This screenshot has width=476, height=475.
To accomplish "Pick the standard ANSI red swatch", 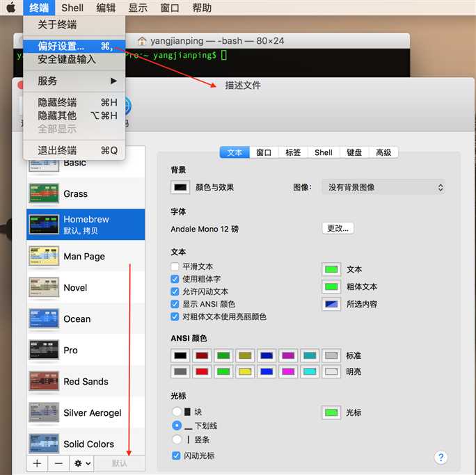I will [x=202, y=355].
